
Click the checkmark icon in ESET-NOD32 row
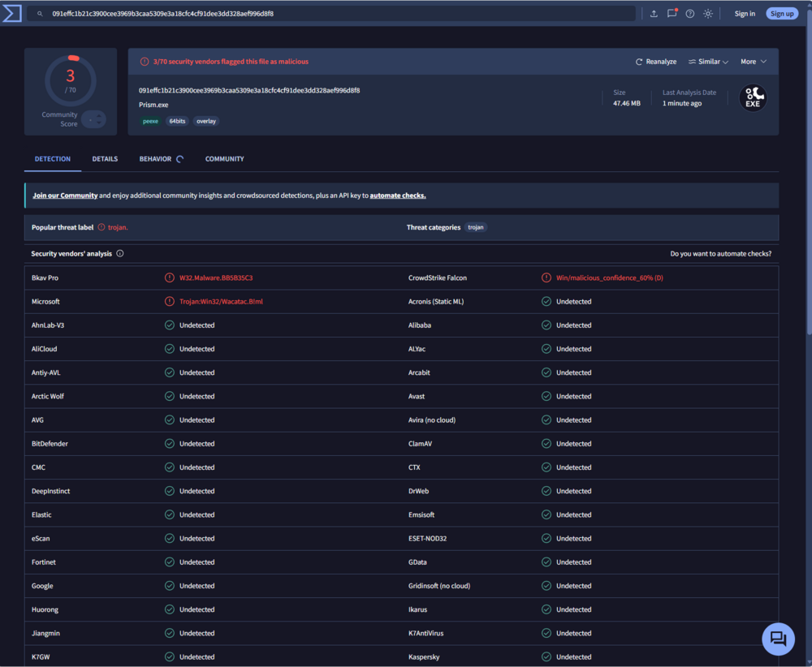[546, 539]
